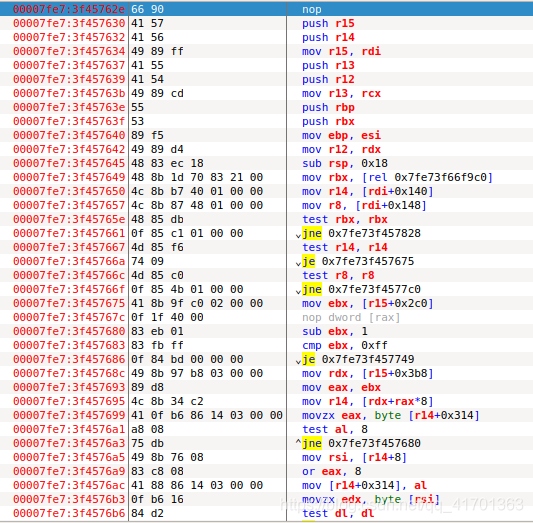Click address 00007fe7:3f457661
Viewport: 533px width, 523px height.
click(x=69, y=233)
